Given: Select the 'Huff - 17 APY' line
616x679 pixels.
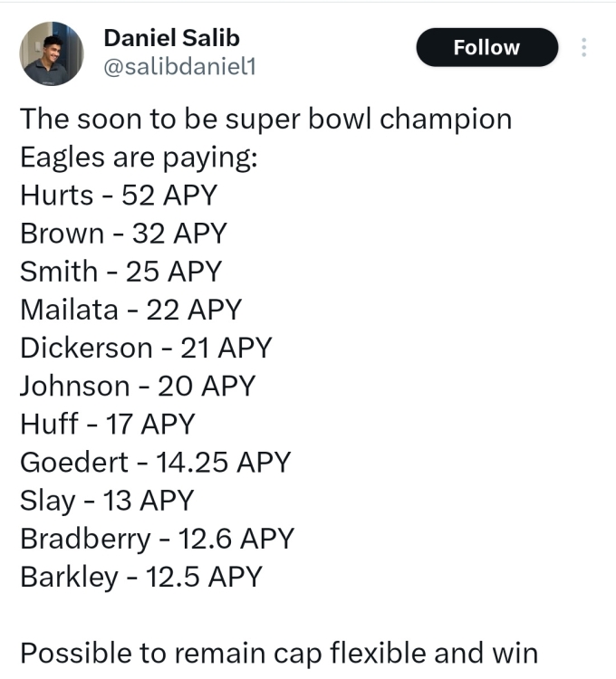Looking at the screenshot, I should (x=108, y=424).
